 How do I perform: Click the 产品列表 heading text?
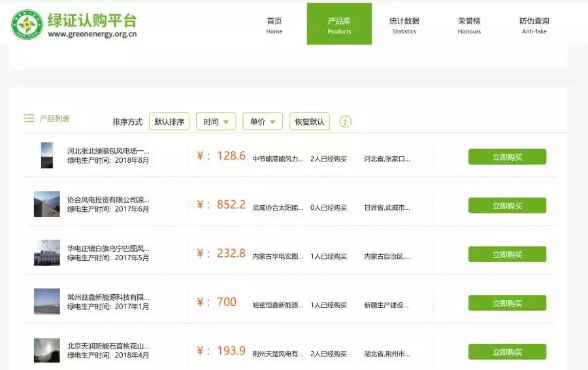pos(55,118)
